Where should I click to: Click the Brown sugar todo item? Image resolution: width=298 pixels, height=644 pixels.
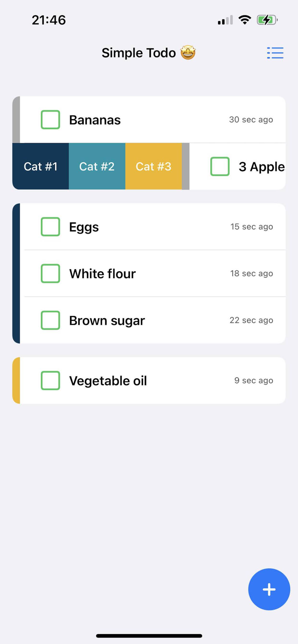(107, 320)
